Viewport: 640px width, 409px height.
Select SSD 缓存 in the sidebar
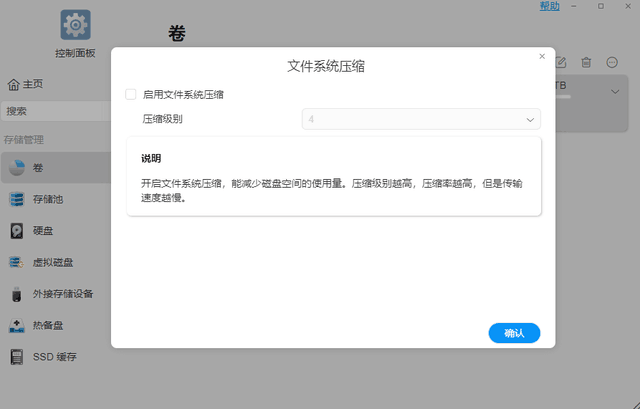point(55,357)
